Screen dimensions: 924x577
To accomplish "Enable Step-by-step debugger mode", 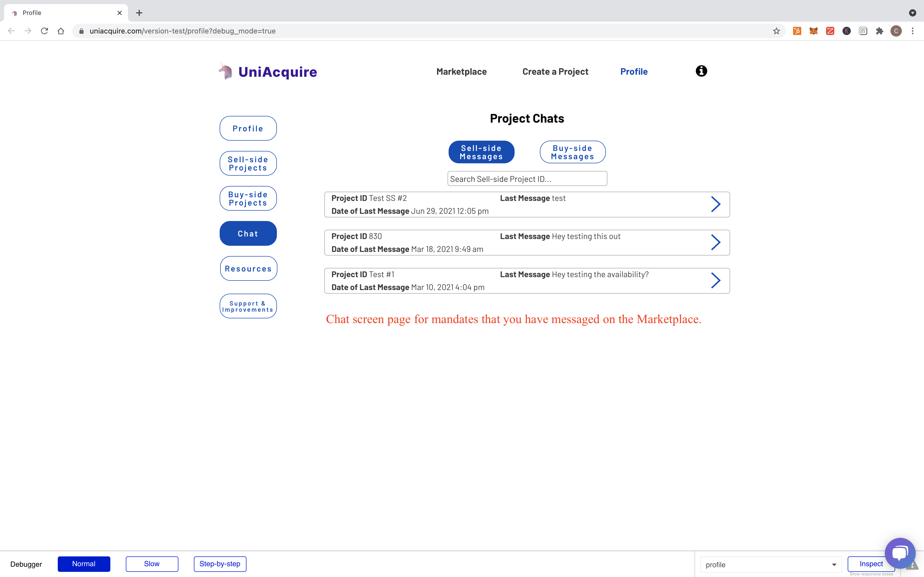I will click(220, 564).
